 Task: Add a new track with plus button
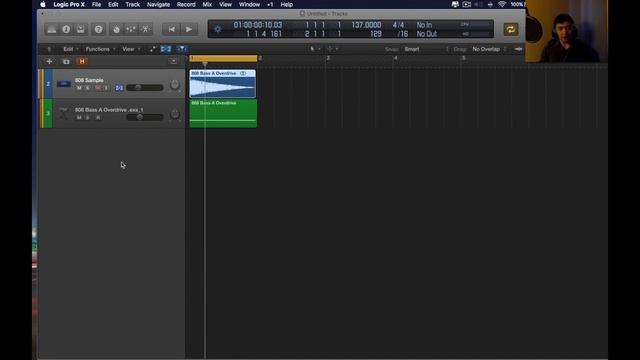point(49,62)
